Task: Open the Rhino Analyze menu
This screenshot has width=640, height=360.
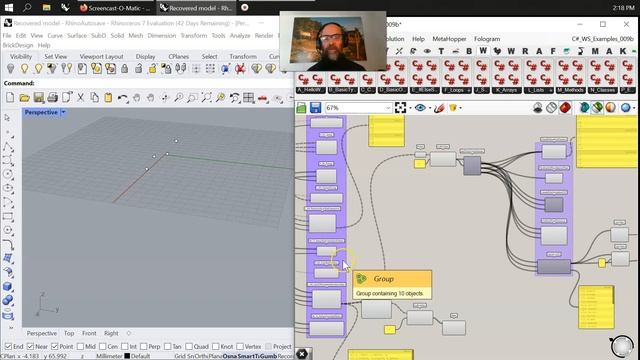Action: 240,36
